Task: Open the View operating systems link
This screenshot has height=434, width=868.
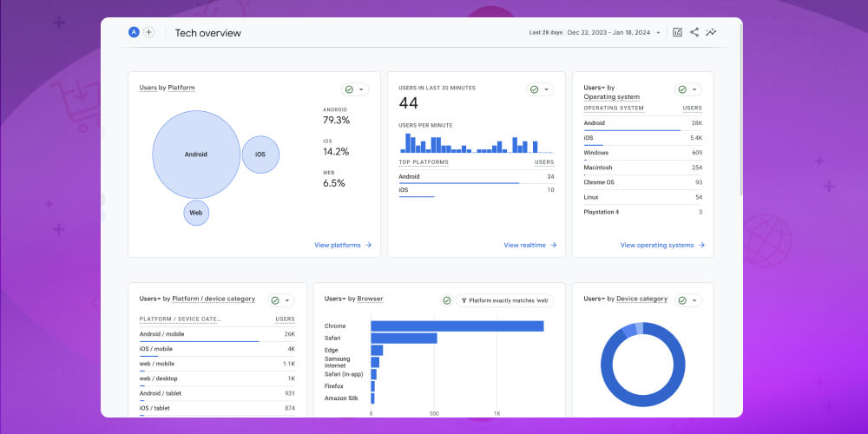Action: [x=662, y=245]
